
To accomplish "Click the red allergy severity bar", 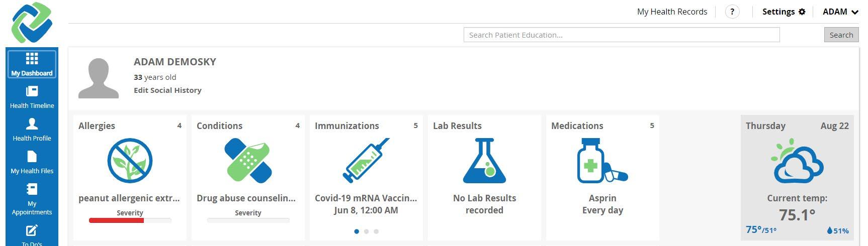I will click(x=116, y=220).
